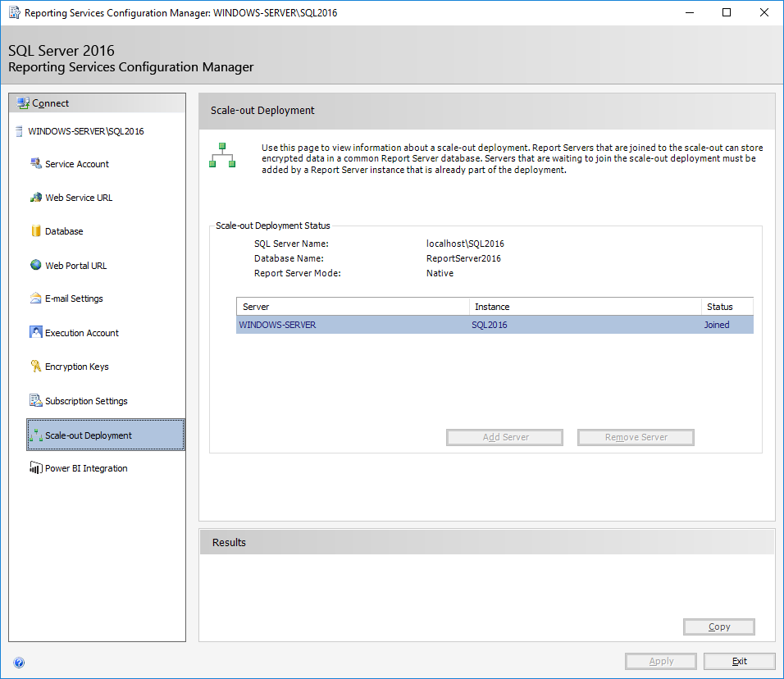Click the Scale-out Deployment Status group label

[x=273, y=226]
